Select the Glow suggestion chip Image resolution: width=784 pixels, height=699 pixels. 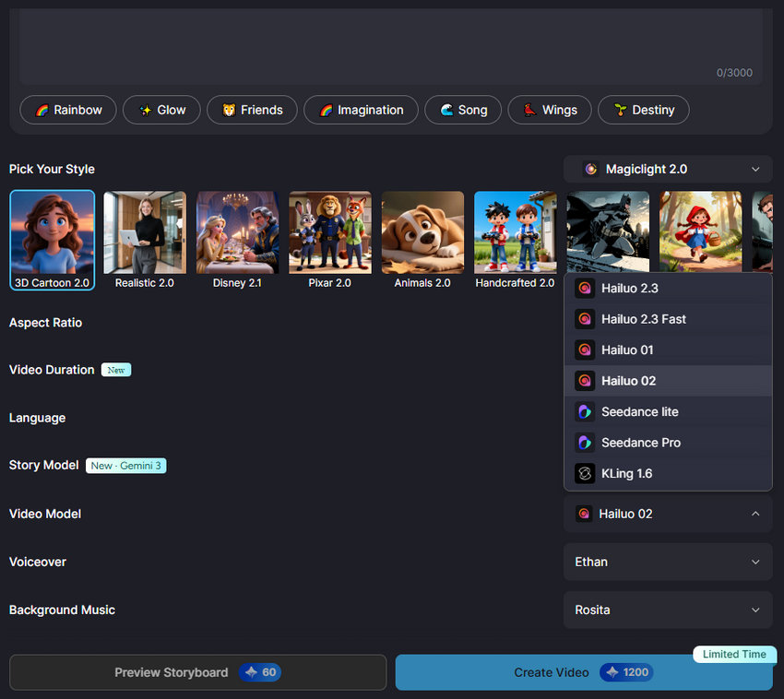[x=161, y=110]
